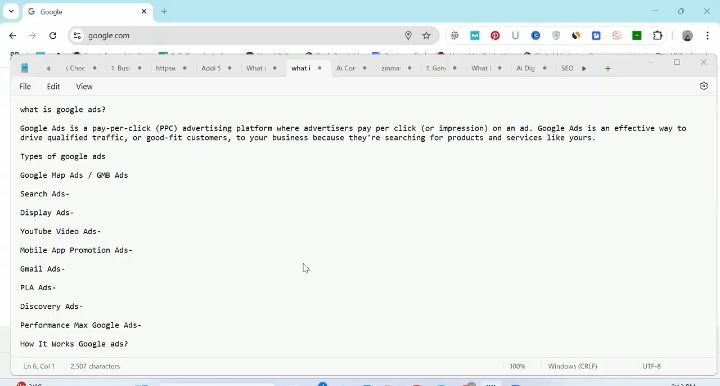
Task: Open the Edit menu in Notepad
Action: click(53, 86)
